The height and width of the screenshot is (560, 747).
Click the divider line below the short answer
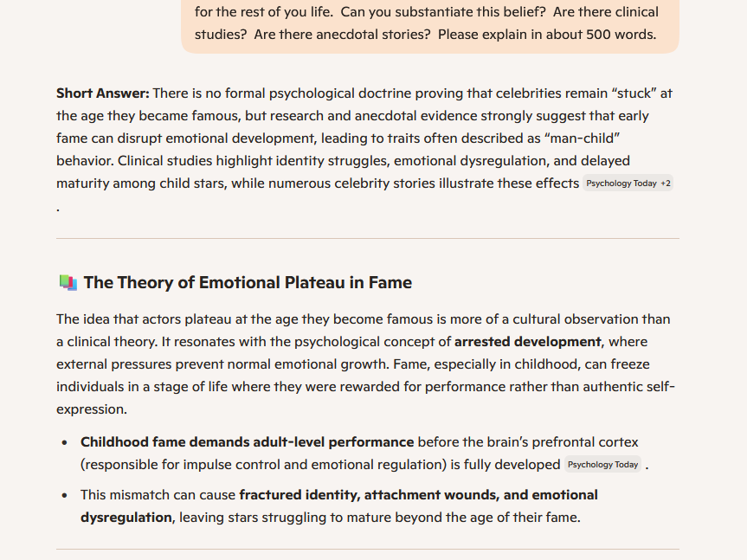point(368,238)
